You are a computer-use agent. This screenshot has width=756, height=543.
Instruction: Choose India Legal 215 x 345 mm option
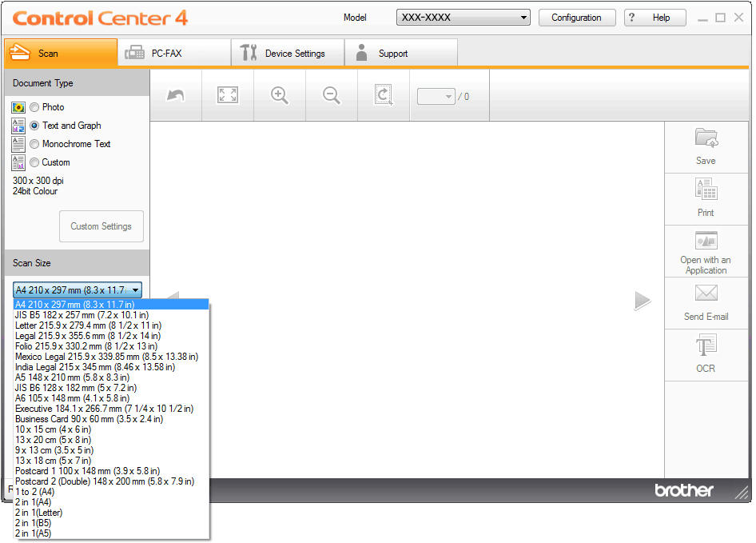coord(111,367)
